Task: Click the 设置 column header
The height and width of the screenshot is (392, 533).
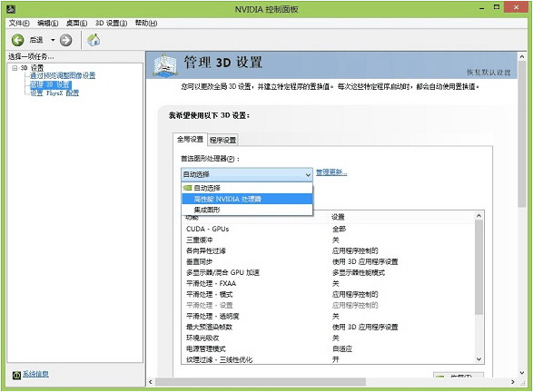Action: (401, 217)
